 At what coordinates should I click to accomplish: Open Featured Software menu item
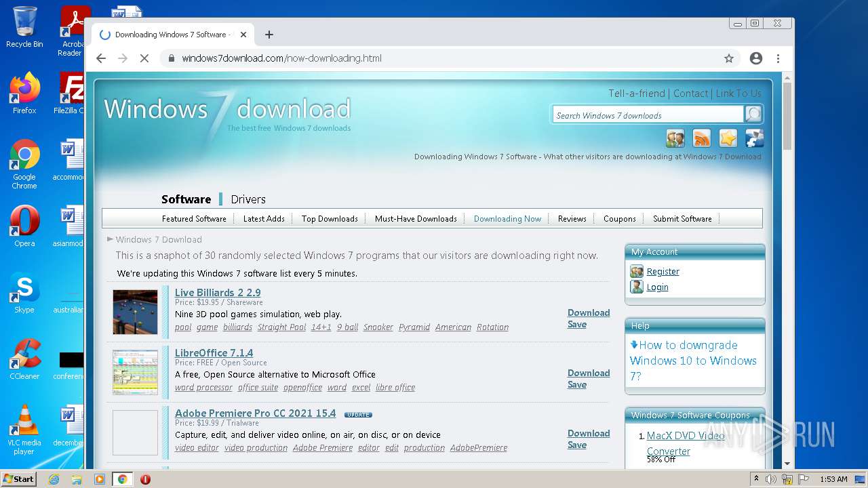(194, 219)
